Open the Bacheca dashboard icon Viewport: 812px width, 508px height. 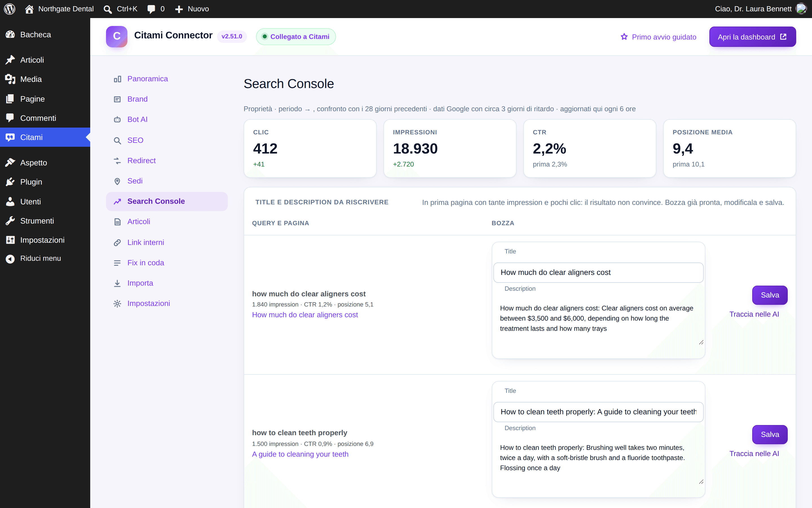[10, 35]
